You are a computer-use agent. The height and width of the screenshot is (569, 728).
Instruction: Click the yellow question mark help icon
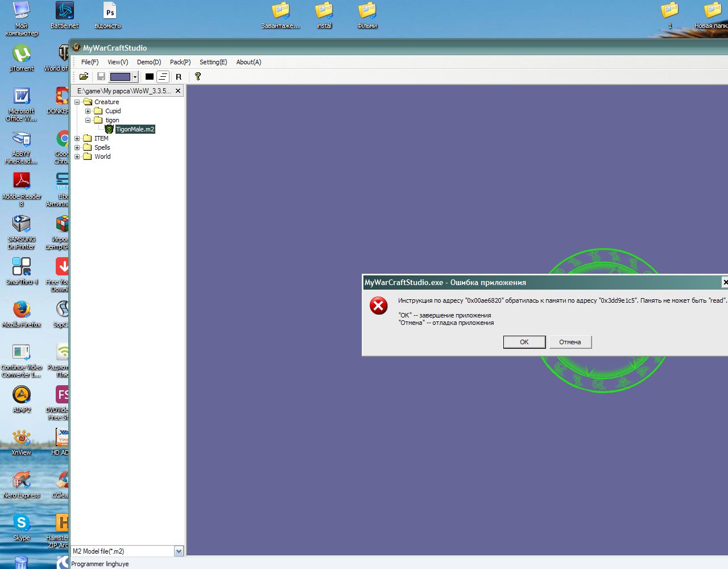tap(198, 76)
